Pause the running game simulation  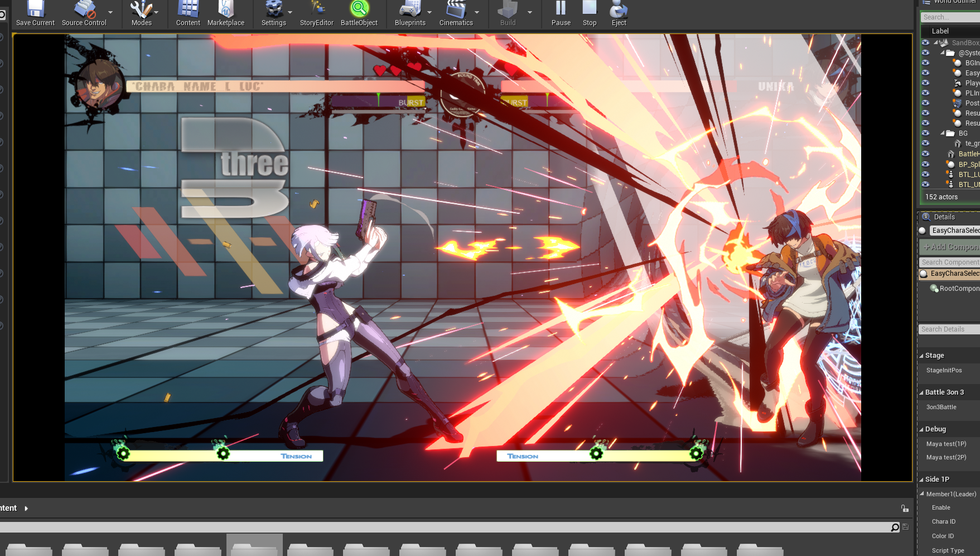pos(561,8)
